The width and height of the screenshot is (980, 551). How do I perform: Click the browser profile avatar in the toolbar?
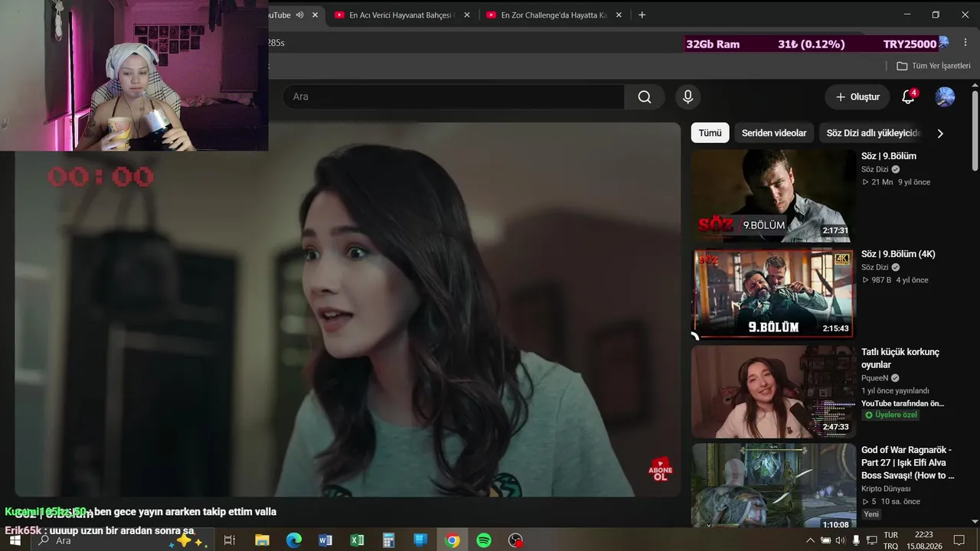point(943,43)
